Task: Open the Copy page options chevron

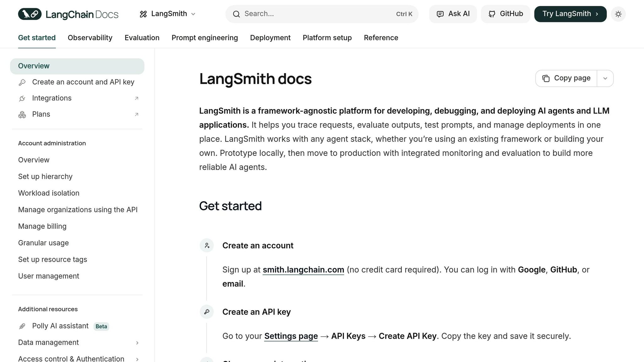Action: coord(605,78)
